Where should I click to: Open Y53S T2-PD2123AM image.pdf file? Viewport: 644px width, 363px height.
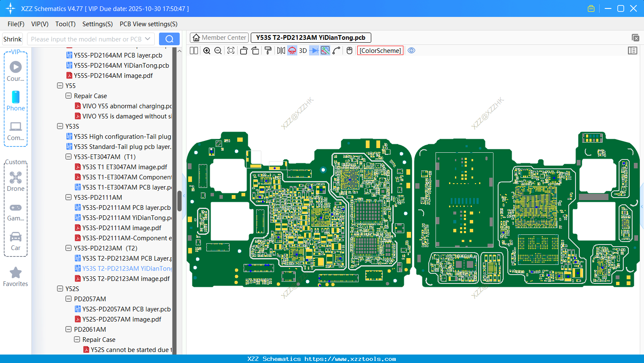click(x=126, y=279)
